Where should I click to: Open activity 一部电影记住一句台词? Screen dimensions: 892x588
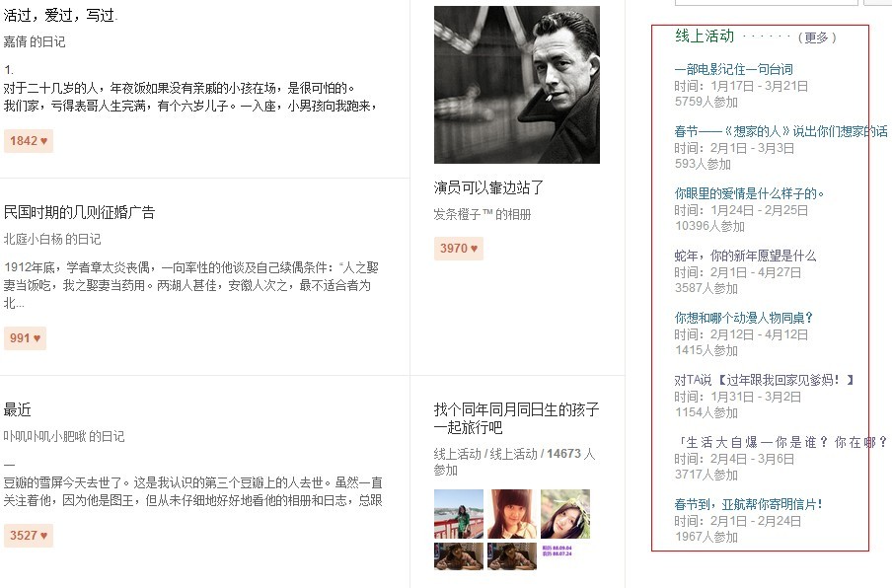(733, 69)
